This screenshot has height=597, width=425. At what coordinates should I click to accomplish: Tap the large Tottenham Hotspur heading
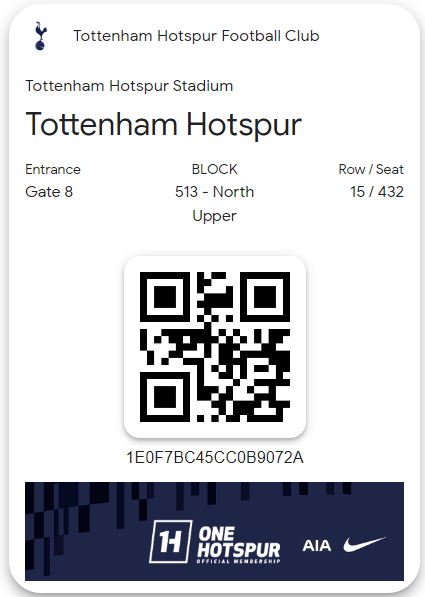[164, 125]
